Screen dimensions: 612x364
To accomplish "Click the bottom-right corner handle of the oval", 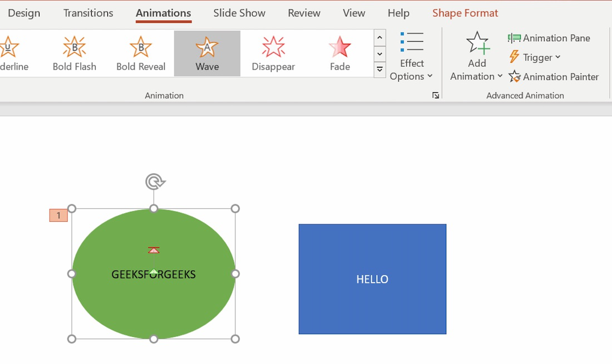I will pyautogui.click(x=235, y=338).
